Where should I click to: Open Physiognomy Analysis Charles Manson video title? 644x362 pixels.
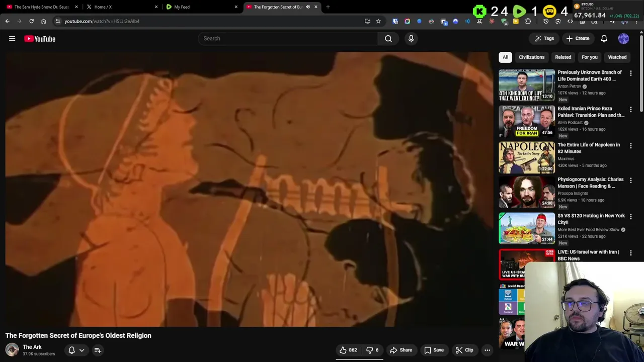[591, 183]
